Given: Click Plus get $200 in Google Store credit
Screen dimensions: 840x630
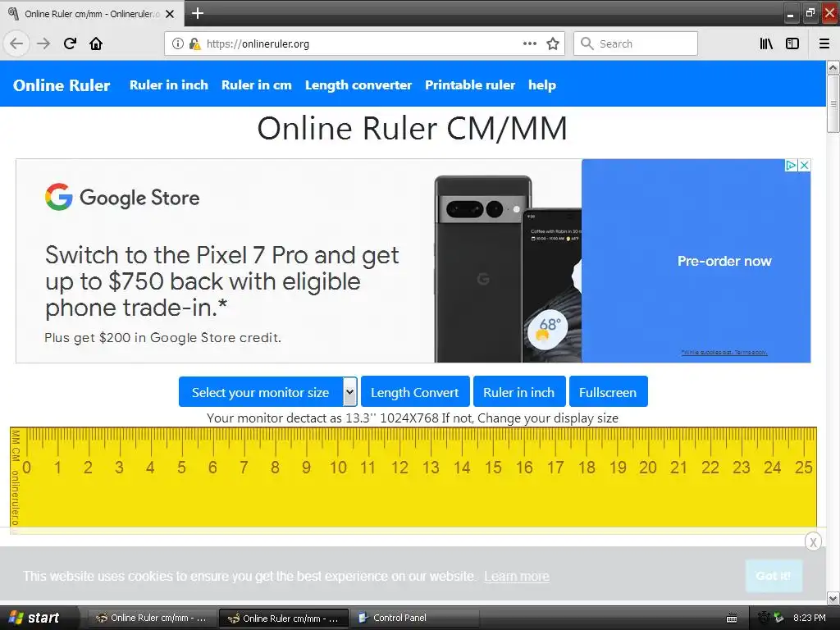Looking at the screenshot, I should [x=163, y=337].
